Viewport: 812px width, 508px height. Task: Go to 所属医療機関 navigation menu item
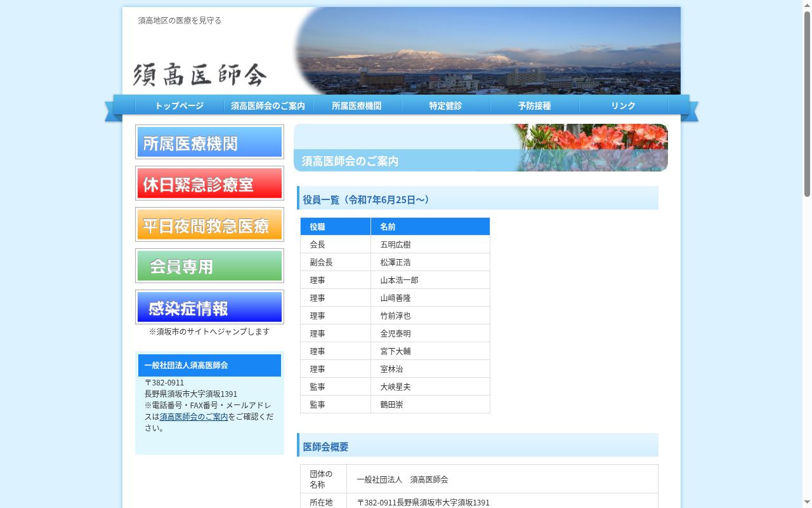click(357, 106)
